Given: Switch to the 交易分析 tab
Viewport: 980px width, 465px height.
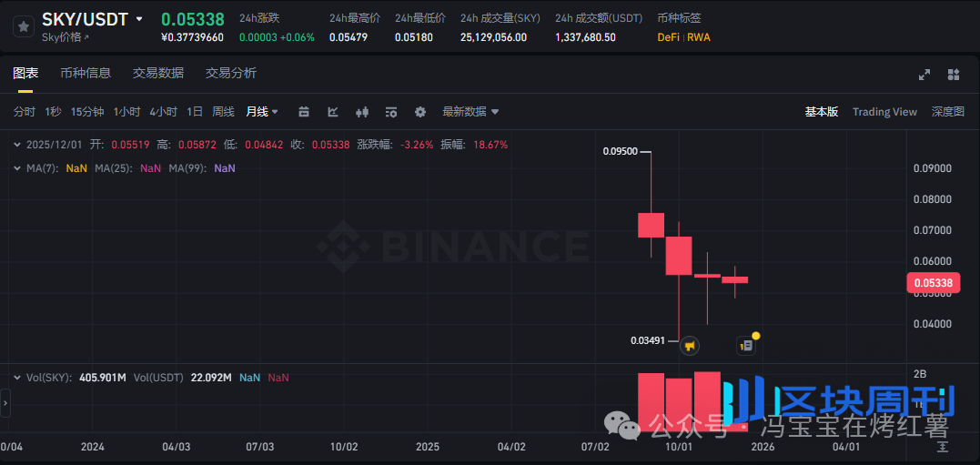Looking at the screenshot, I should pos(231,73).
